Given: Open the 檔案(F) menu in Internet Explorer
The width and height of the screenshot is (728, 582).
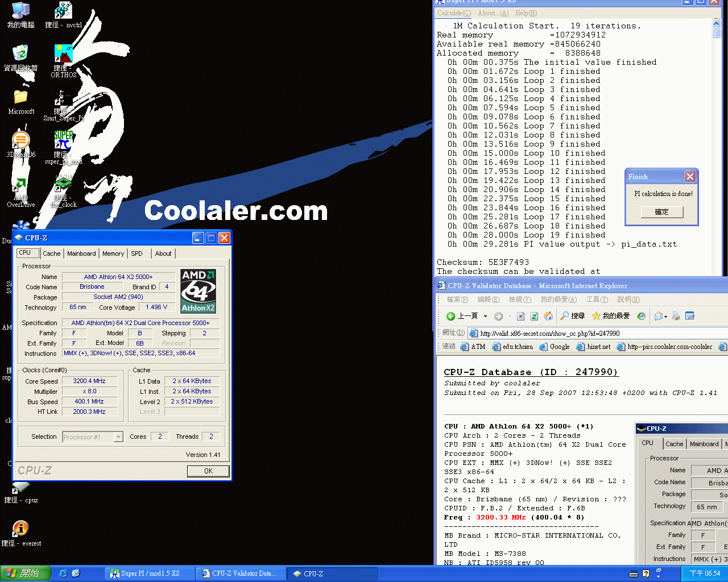Looking at the screenshot, I should pyautogui.click(x=457, y=300).
